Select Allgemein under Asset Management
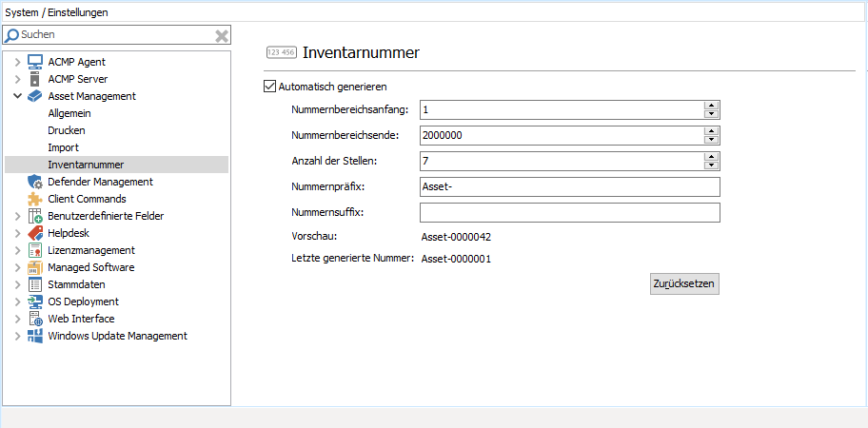The image size is (868, 428). tap(69, 113)
